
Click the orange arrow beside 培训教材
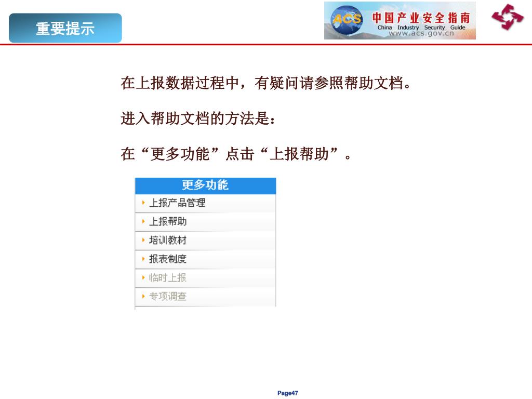143,240
